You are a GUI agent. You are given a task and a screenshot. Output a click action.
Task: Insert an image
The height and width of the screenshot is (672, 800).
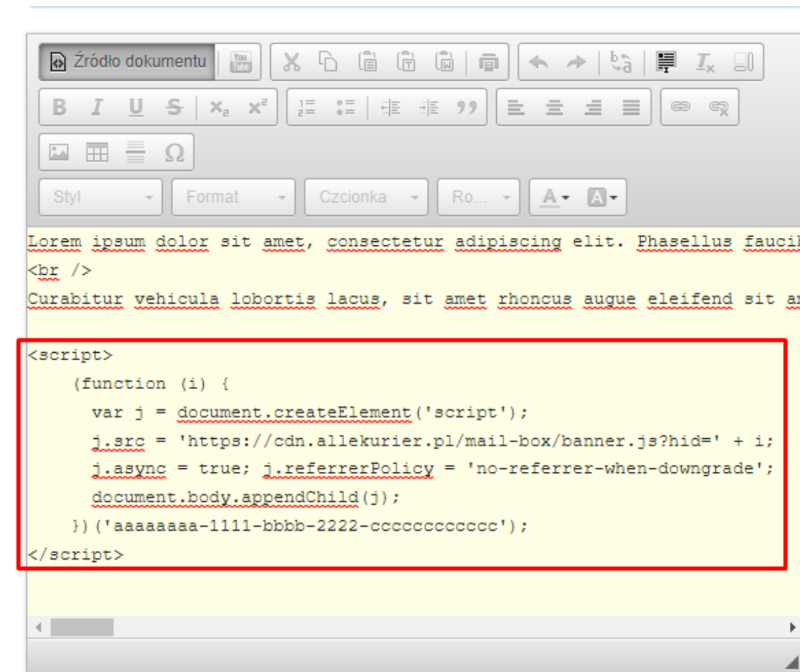coord(58,152)
